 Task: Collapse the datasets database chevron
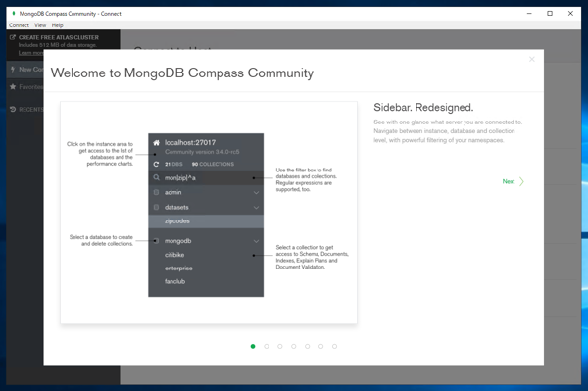[256, 208]
